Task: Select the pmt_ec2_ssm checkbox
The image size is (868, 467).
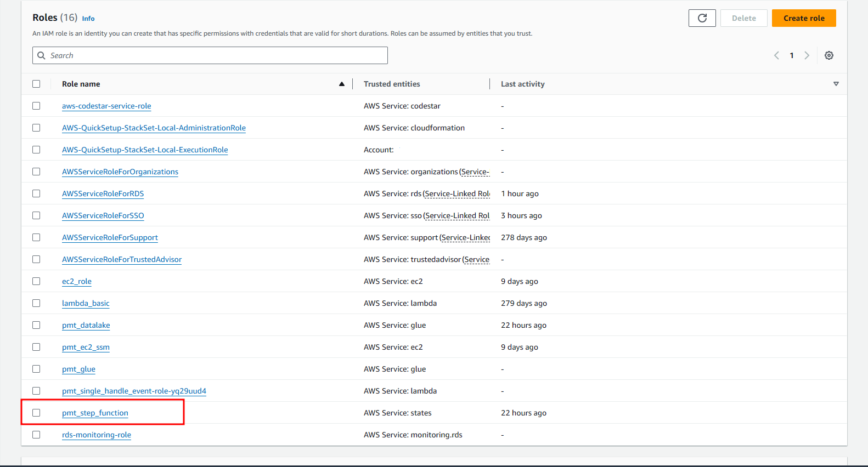Action: pyautogui.click(x=36, y=347)
